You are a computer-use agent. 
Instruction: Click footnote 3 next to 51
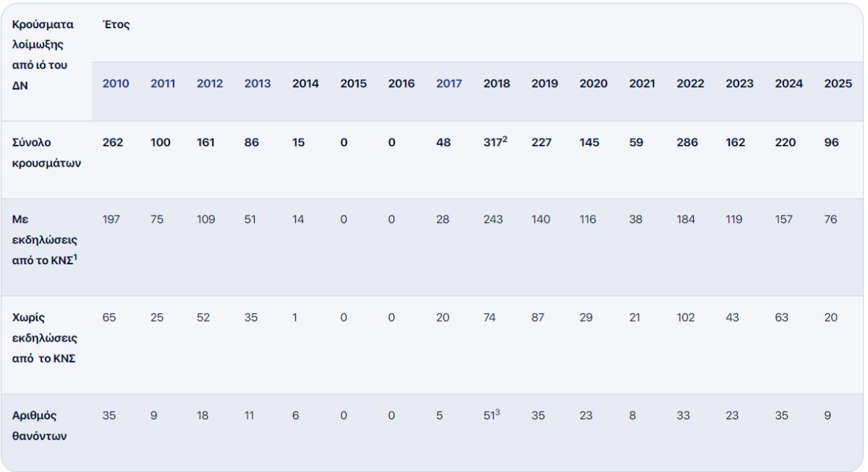pyautogui.click(x=498, y=413)
